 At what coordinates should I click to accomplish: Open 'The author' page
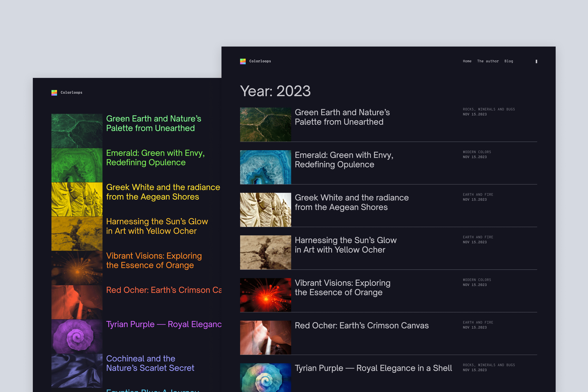point(488,61)
